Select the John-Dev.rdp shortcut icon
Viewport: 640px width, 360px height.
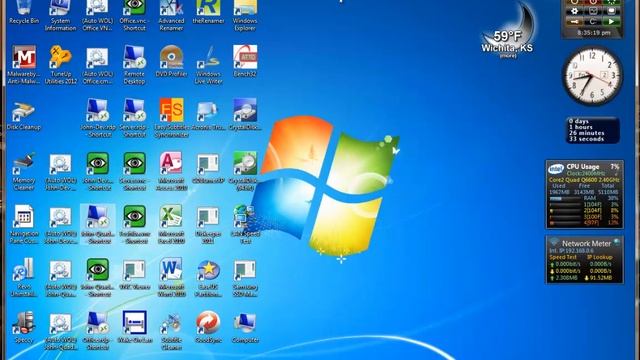pos(97,118)
